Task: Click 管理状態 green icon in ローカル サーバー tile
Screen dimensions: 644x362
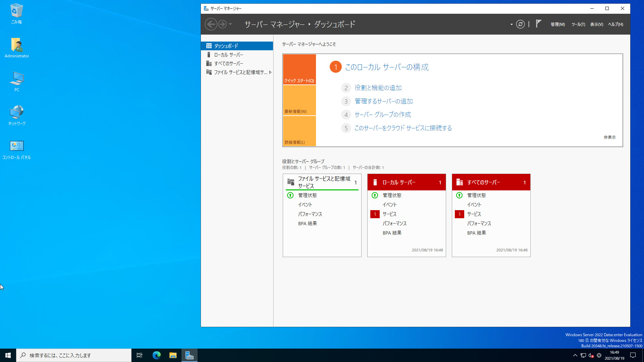Action: coord(375,195)
